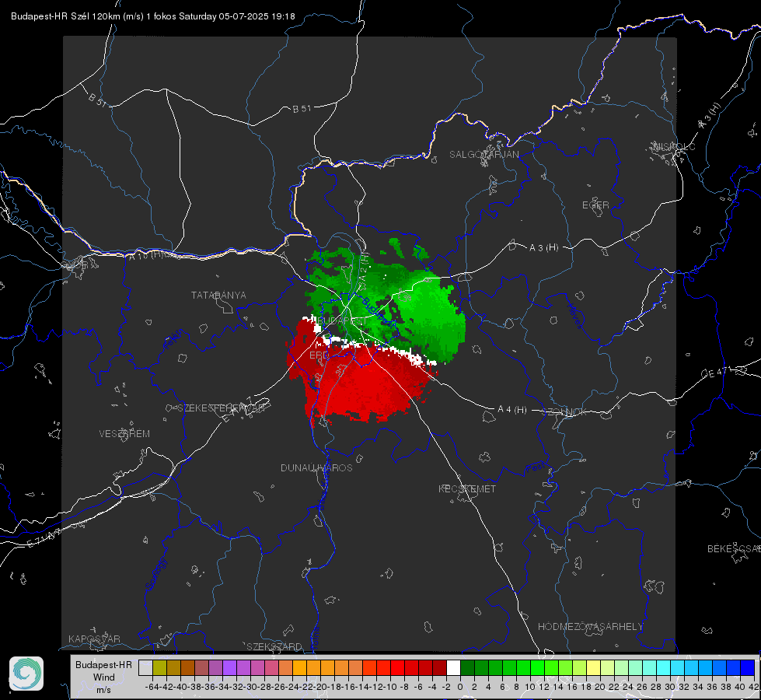Click the VESZPRÉM city label
Image resolution: width=761 pixels, height=700 pixels.
pos(124,434)
